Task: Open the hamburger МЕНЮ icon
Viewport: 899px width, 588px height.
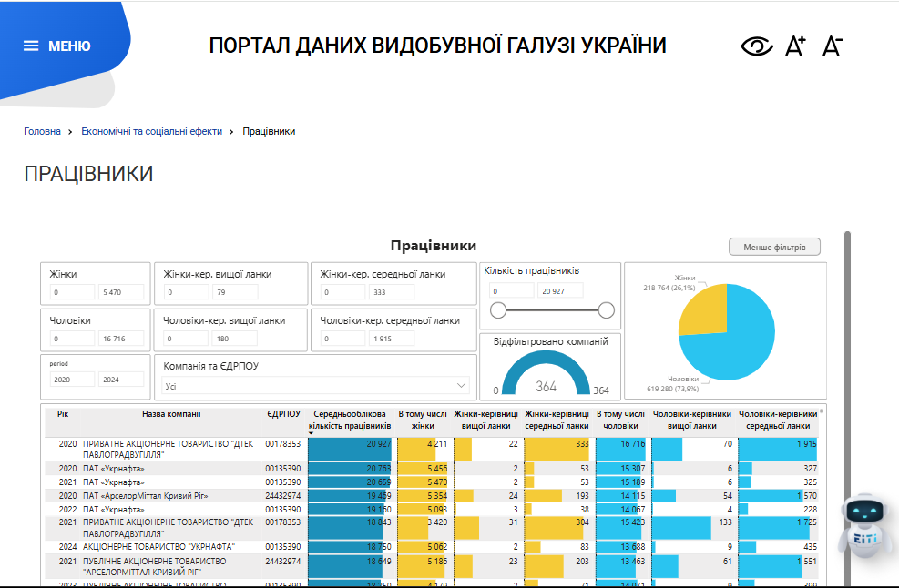Action: (31, 46)
